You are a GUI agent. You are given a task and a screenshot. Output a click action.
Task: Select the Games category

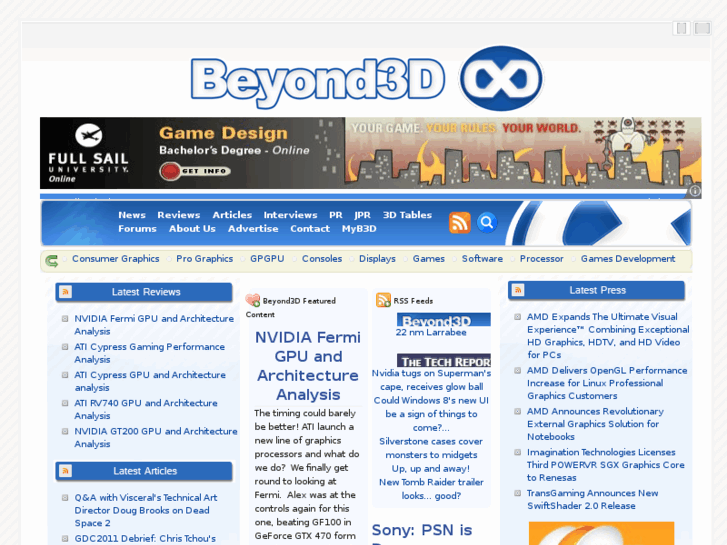(428, 259)
